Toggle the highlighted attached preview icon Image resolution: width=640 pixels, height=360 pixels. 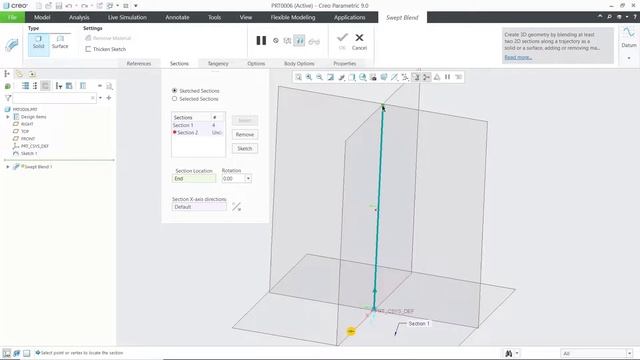(299, 41)
